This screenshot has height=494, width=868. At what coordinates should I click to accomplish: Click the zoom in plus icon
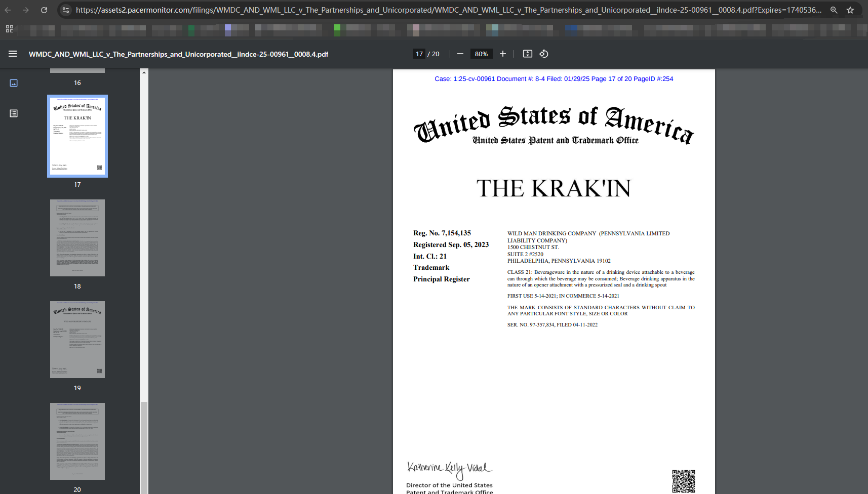click(x=502, y=54)
